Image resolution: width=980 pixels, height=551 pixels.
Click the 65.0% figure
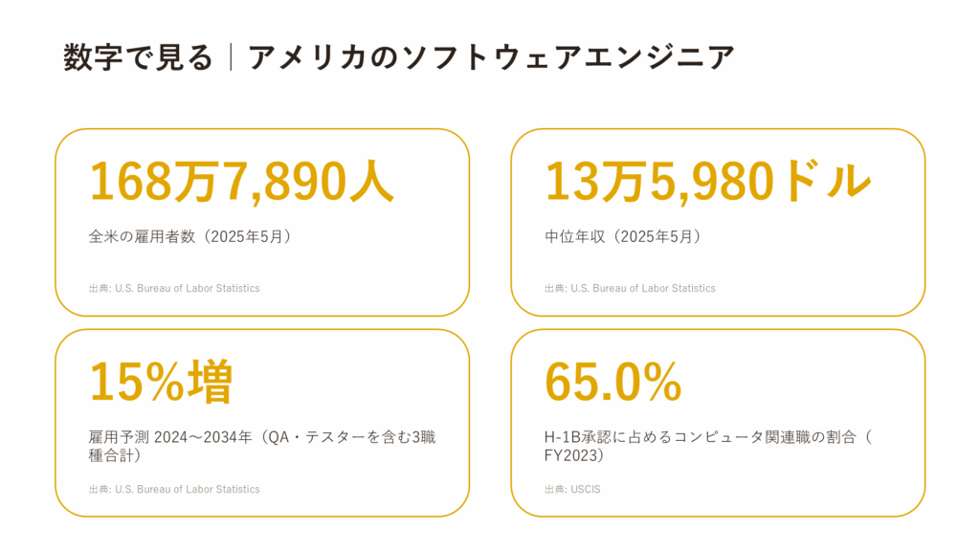click(613, 382)
